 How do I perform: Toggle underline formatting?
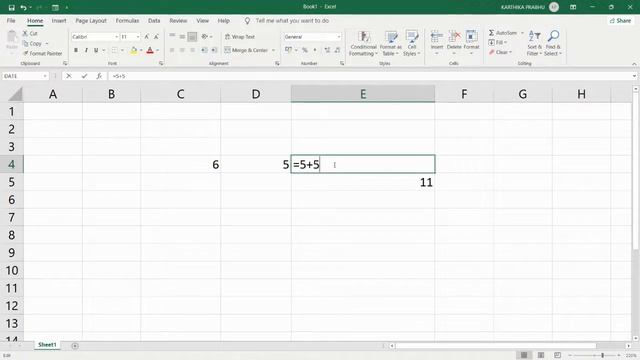click(x=96, y=50)
